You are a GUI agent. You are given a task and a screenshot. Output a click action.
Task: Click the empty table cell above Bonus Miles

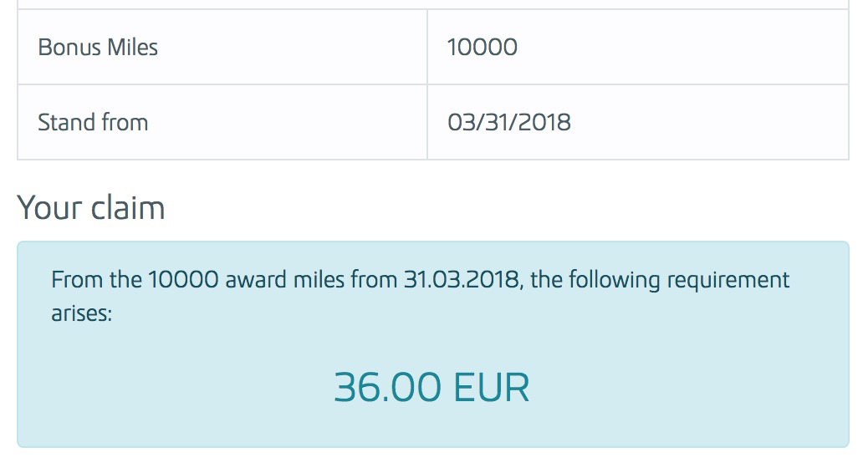pyautogui.click(x=222, y=4)
